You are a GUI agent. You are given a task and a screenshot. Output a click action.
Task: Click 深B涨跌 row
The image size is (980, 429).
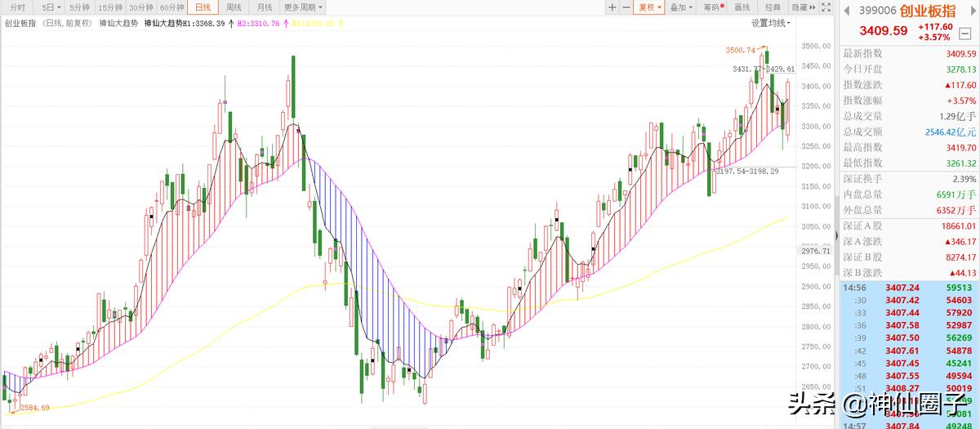[909, 273]
